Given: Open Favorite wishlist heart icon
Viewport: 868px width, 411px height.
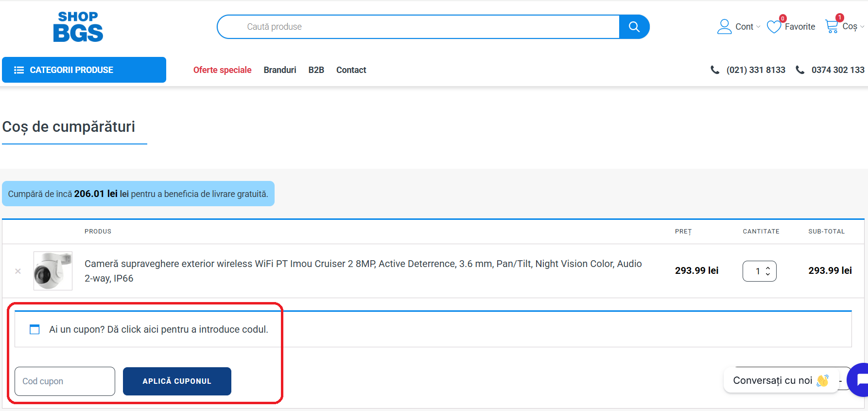Looking at the screenshot, I should [774, 27].
